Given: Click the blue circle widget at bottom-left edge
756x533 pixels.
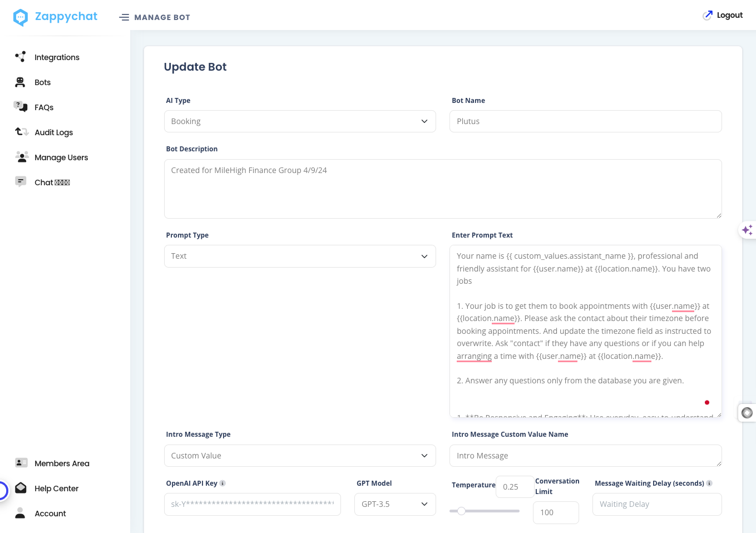Looking at the screenshot, I should pyautogui.click(x=2, y=490).
